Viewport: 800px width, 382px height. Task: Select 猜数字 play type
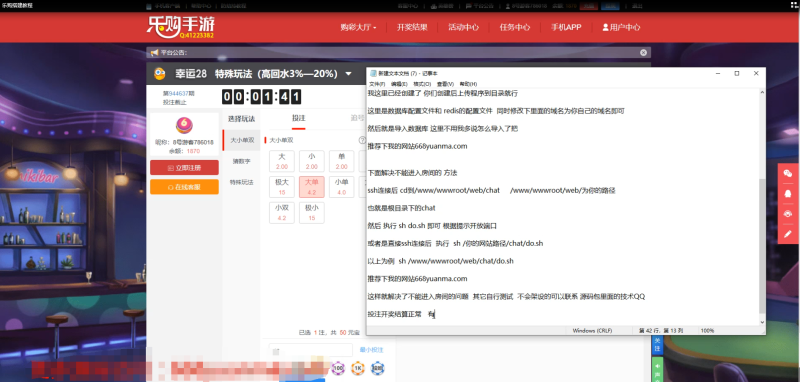click(242, 161)
